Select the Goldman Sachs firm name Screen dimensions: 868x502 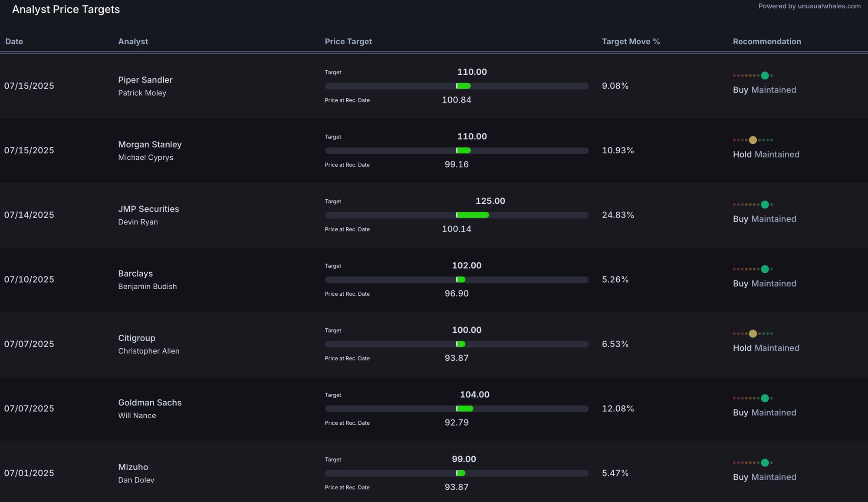tap(150, 403)
